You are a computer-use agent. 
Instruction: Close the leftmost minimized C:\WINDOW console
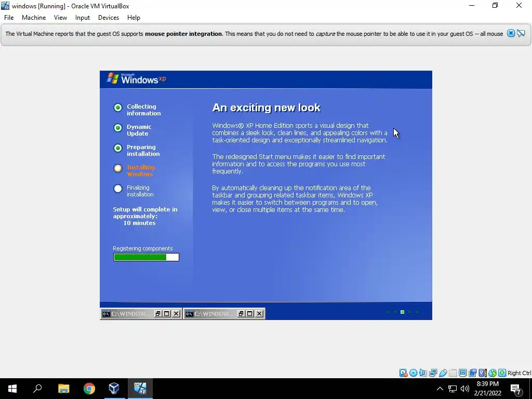176,314
